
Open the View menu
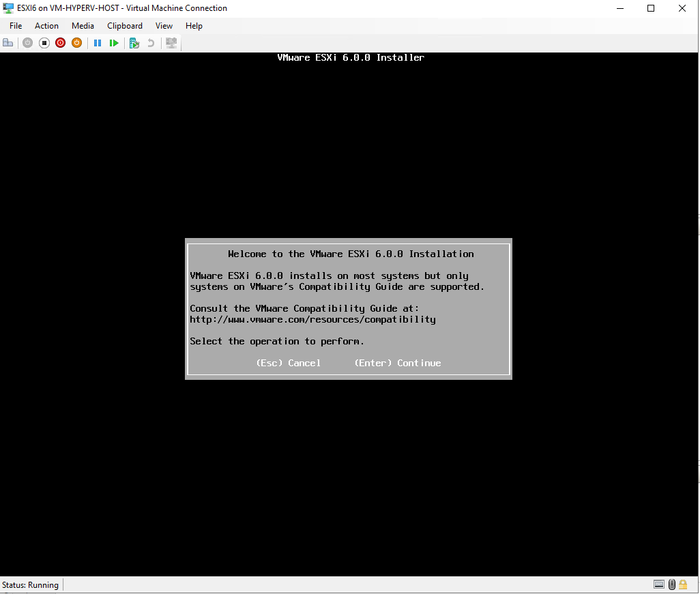164,26
